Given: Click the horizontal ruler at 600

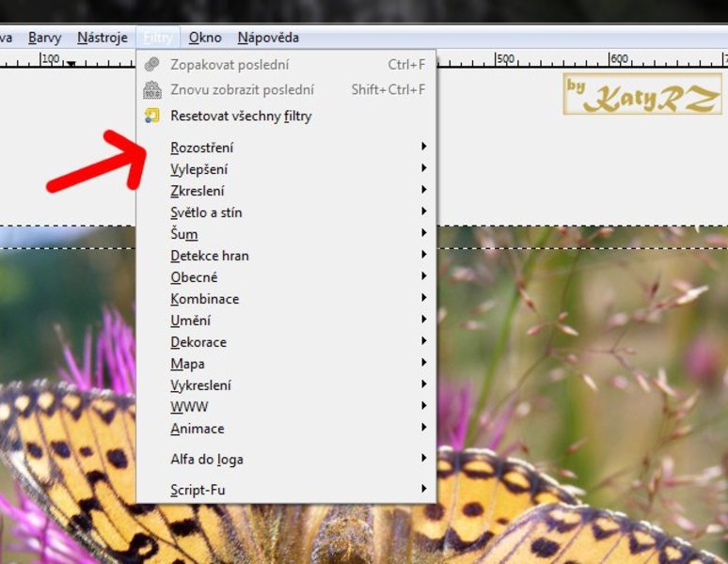Looking at the screenshot, I should pyautogui.click(x=620, y=59).
